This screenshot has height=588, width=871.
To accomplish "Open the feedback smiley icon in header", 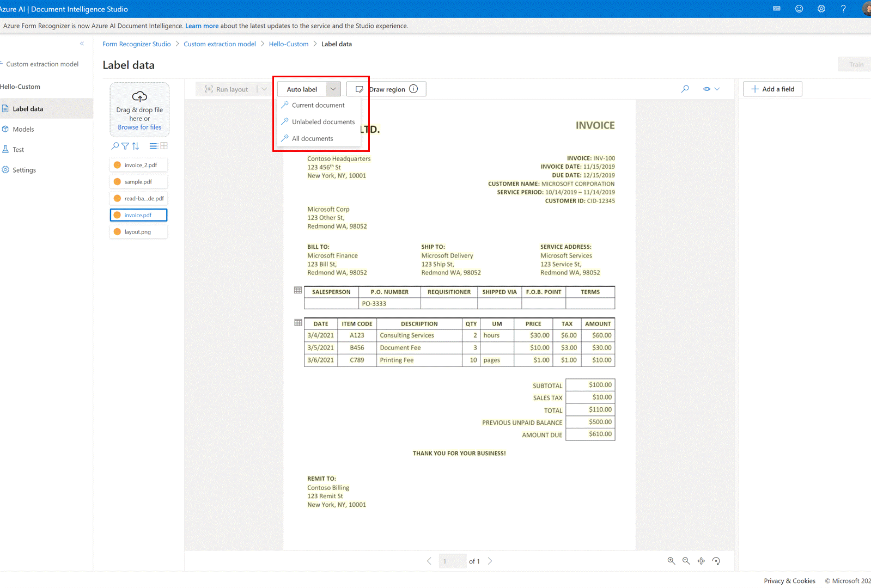I will tap(799, 9).
